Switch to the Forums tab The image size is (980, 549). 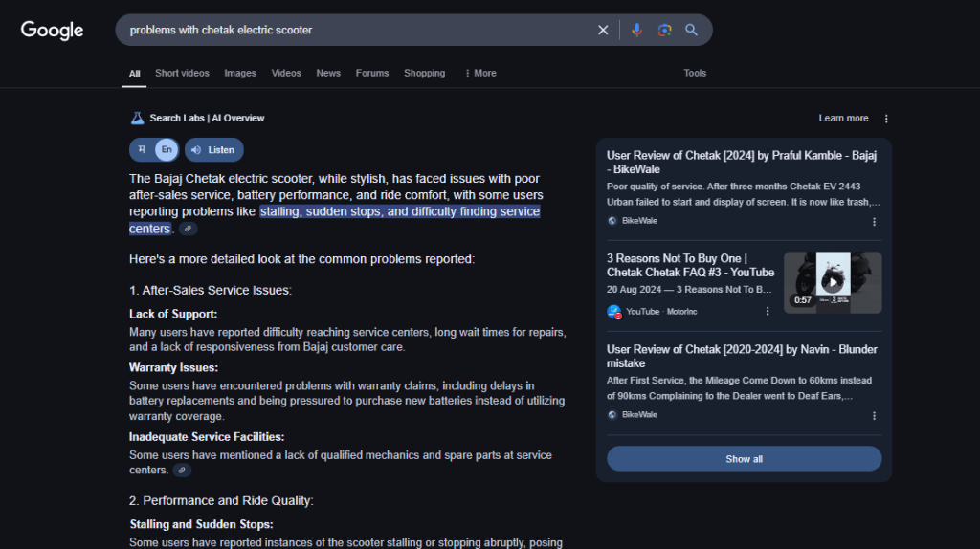coord(372,73)
